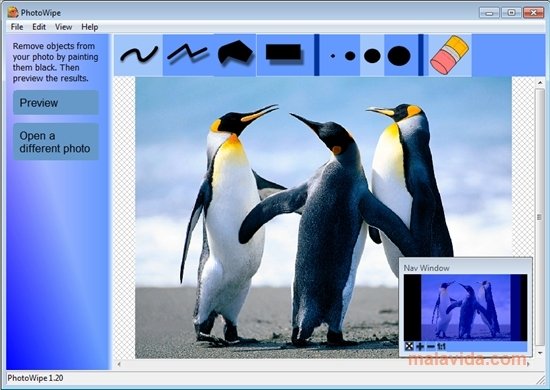Click the Preview button
The height and width of the screenshot is (390, 550).
[x=56, y=102]
